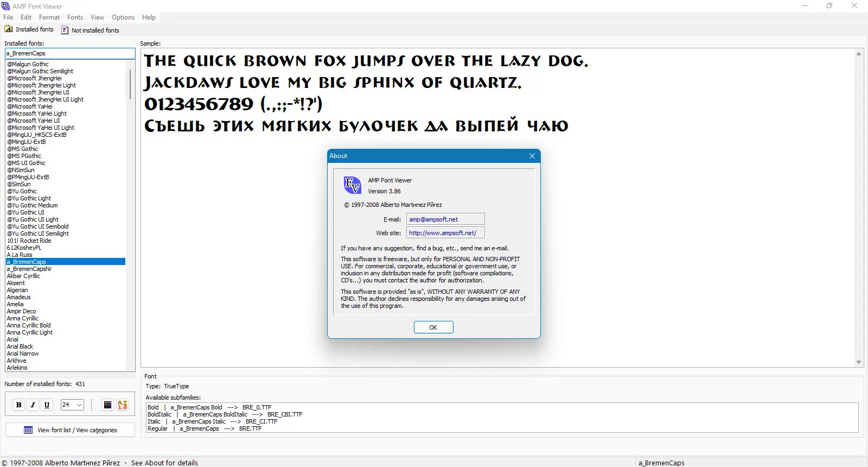Click the Bold subfamily row BRE_0.TTF
The width and height of the screenshot is (868, 467).
click(x=209, y=407)
